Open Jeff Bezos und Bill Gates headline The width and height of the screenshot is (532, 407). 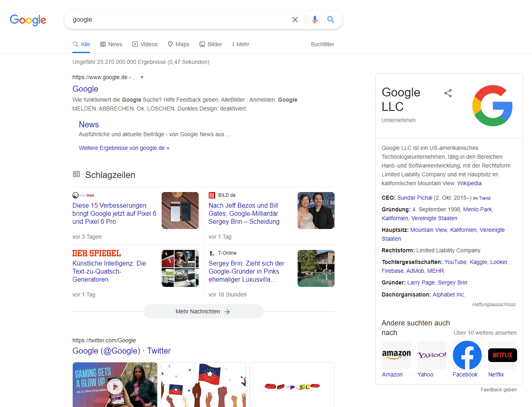244,213
